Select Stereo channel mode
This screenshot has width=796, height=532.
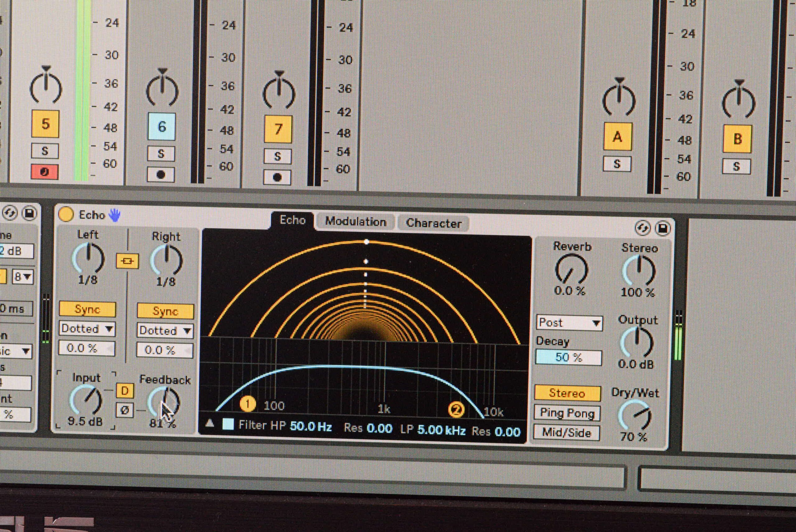(567, 393)
